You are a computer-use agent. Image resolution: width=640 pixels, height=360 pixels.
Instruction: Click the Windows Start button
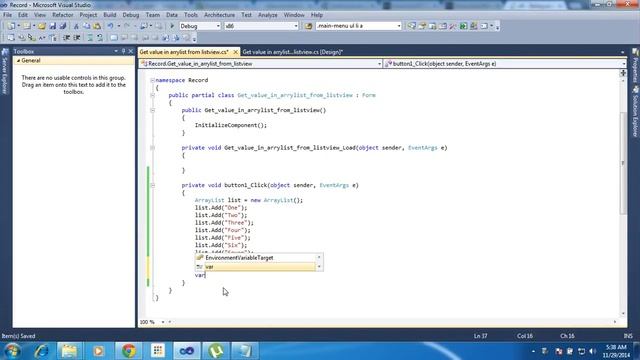coord(12,351)
